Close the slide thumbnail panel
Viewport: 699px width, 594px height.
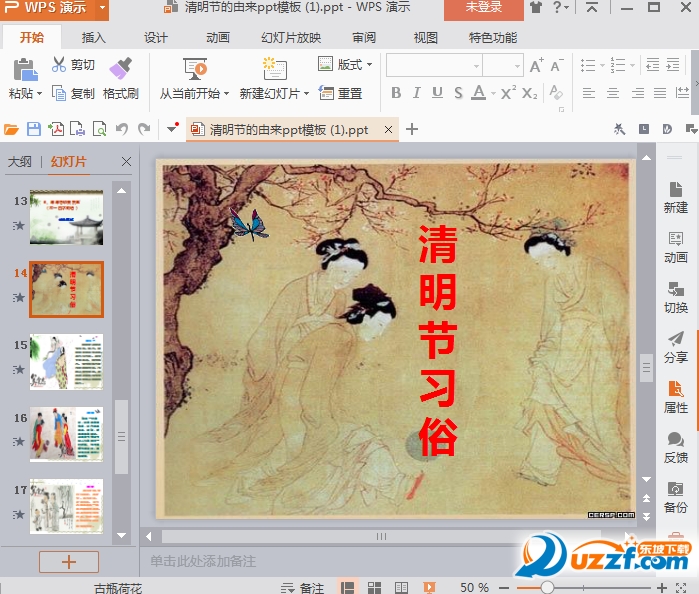coord(126,161)
